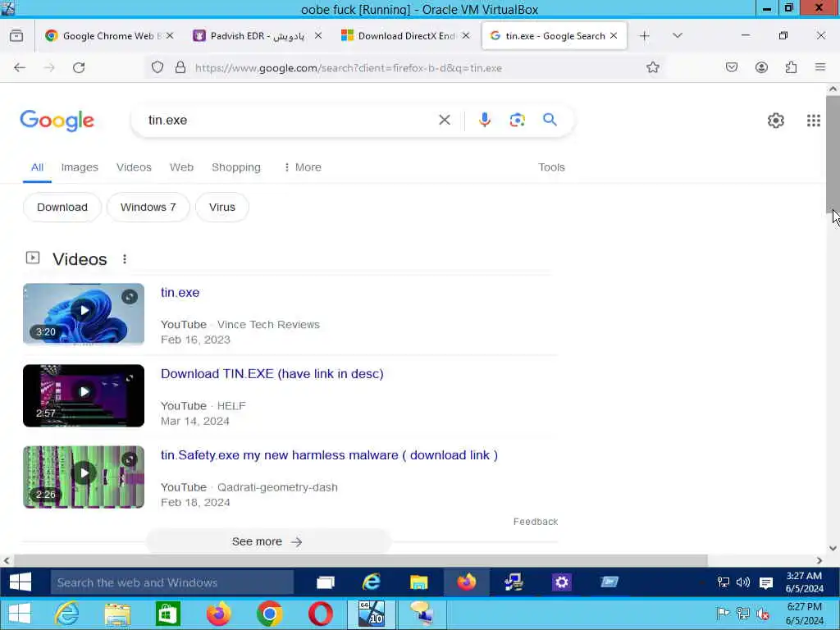The height and width of the screenshot is (630, 840).
Task: Open File Explorer in the VM taskbar
Action: coord(419,582)
